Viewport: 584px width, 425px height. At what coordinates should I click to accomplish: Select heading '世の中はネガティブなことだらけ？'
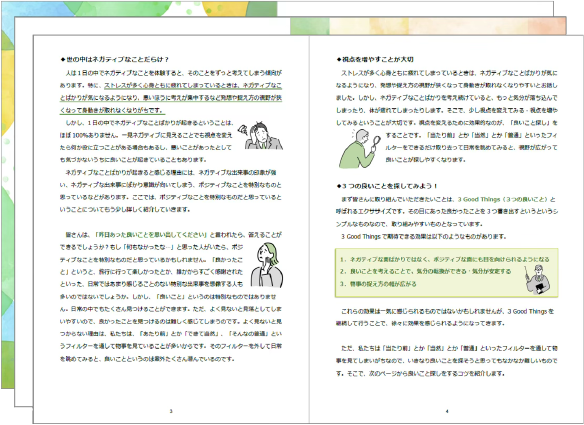115,59
